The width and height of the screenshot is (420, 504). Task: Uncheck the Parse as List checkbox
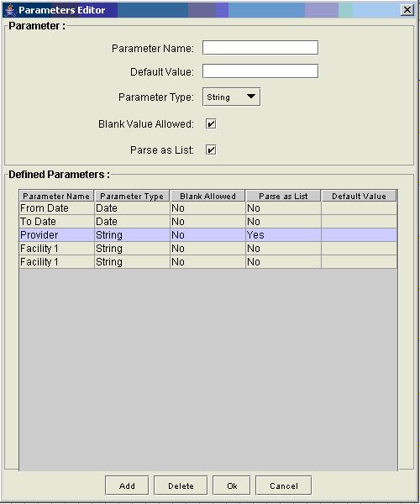point(211,150)
